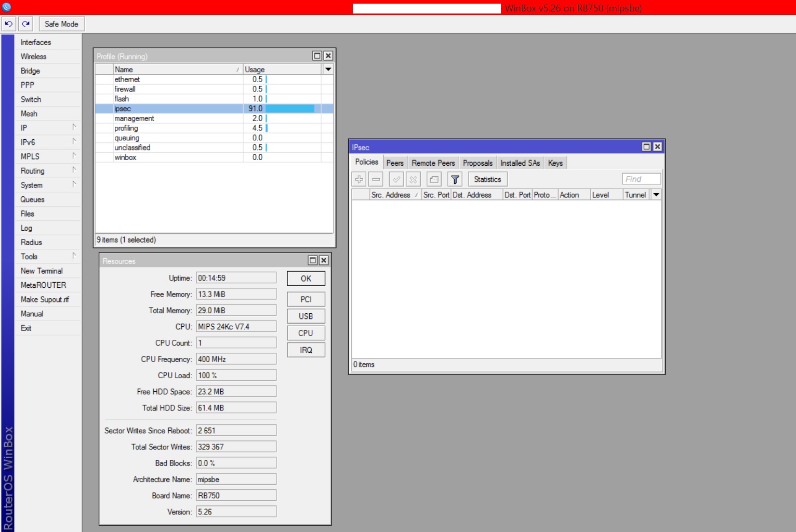Image resolution: width=796 pixels, height=532 pixels.
Task: Open Queues from the sidebar
Action: pyautogui.click(x=48, y=199)
